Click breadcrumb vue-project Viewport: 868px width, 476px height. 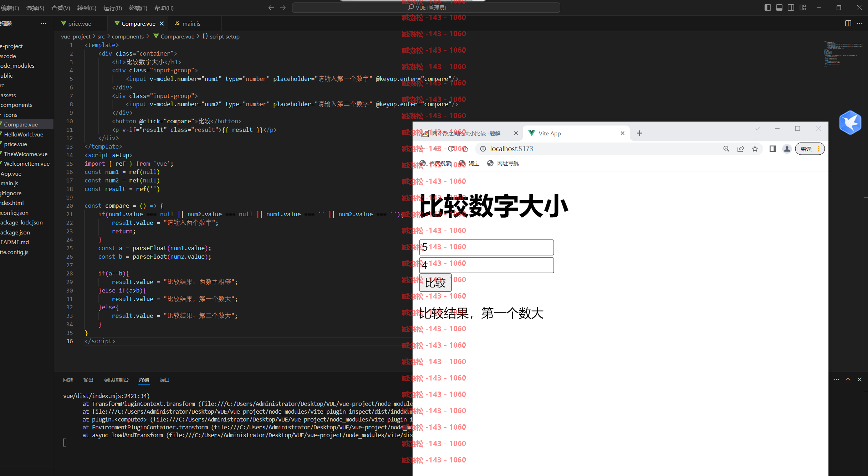[x=76, y=36]
